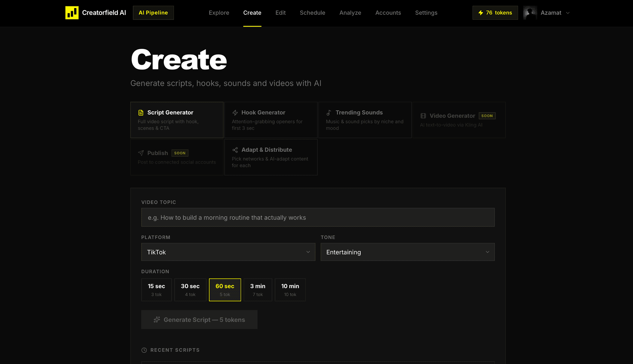Click the Adapt & Distribute share icon
The width and height of the screenshot is (633, 364).
click(235, 150)
